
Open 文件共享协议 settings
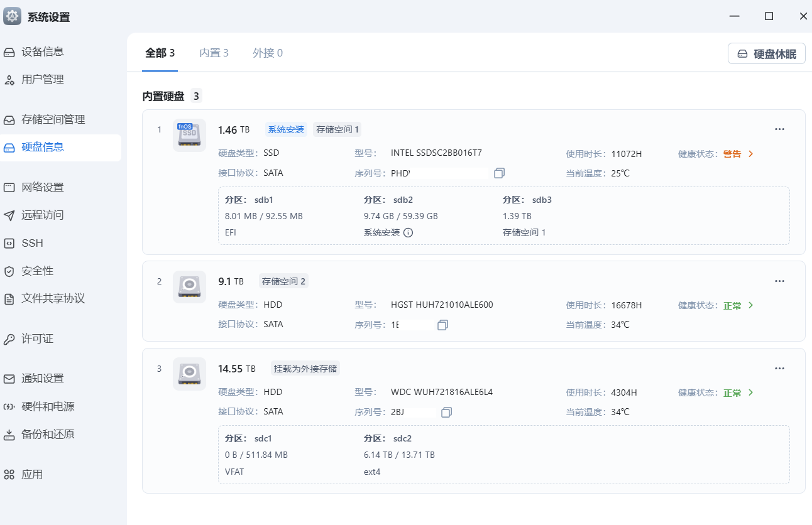50,298
